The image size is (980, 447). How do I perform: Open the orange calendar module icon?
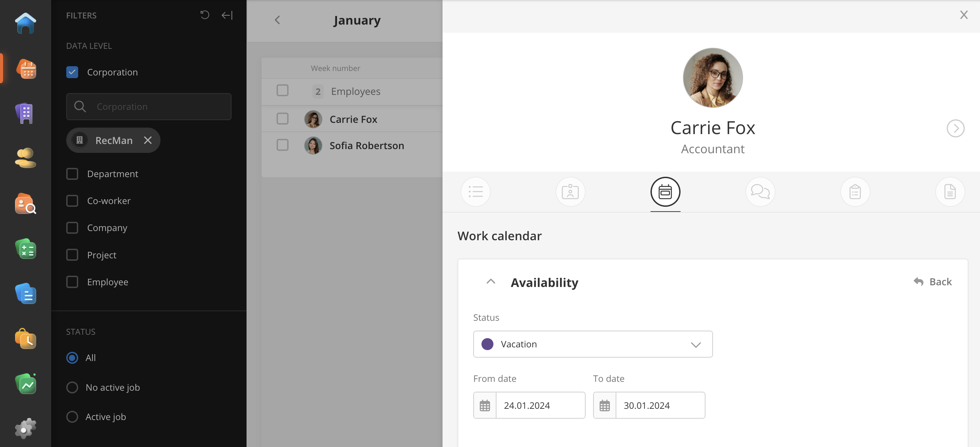pyautogui.click(x=26, y=69)
